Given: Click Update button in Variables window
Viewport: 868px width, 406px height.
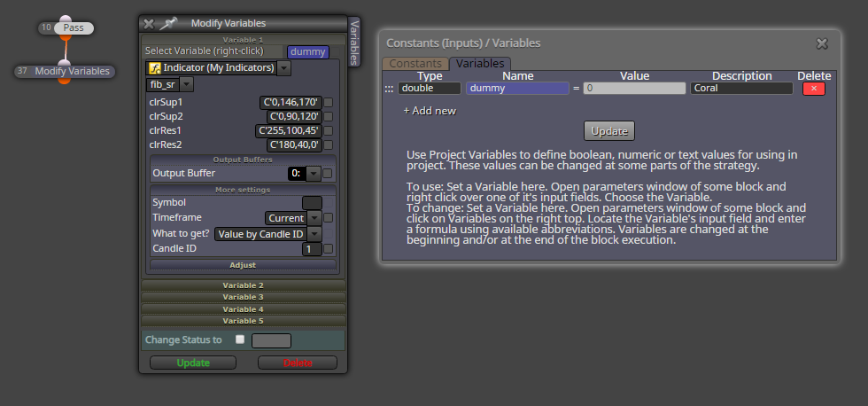Looking at the screenshot, I should [609, 131].
